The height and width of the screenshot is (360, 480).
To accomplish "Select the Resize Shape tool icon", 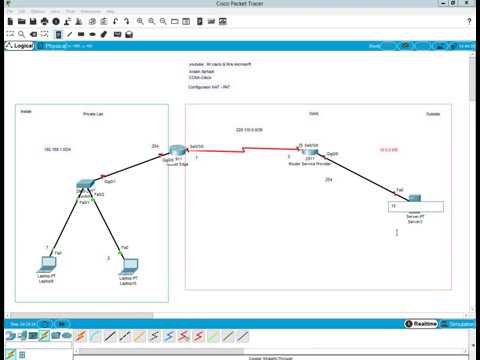I will pyautogui.click(x=44, y=34).
